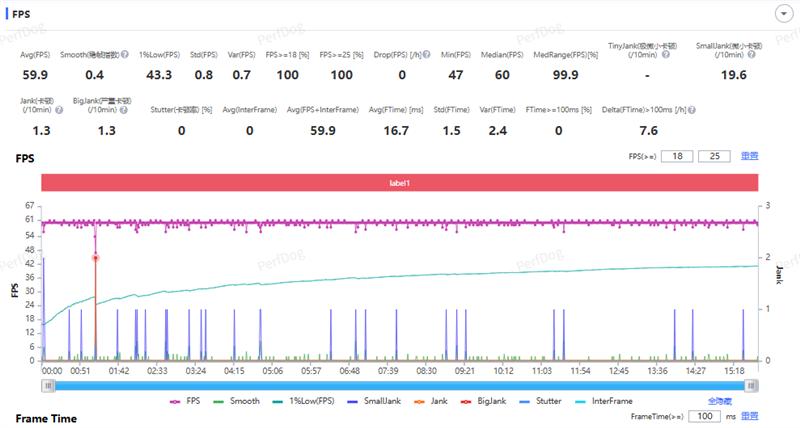
Task: Click reset link next to FPS thresholds
Action: point(749,156)
